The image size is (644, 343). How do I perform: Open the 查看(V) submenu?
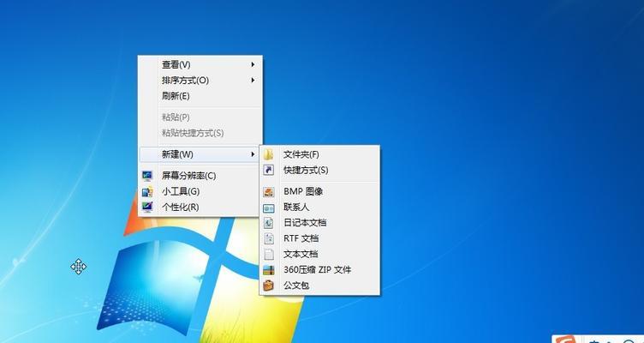coord(200,64)
